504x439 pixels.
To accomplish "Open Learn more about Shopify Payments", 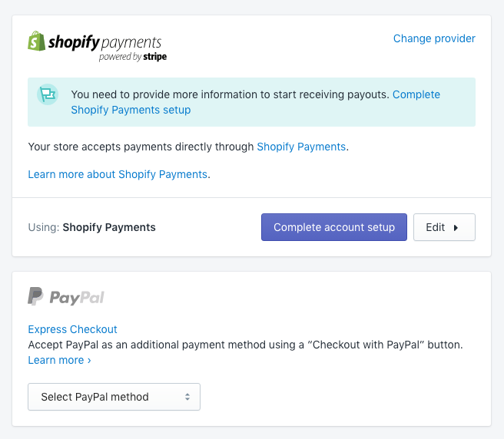I will [118, 174].
